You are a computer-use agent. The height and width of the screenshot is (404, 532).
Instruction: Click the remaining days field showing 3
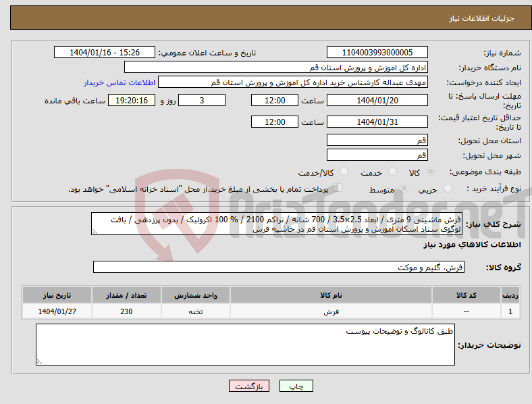pyautogui.click(x=202, y=100)
